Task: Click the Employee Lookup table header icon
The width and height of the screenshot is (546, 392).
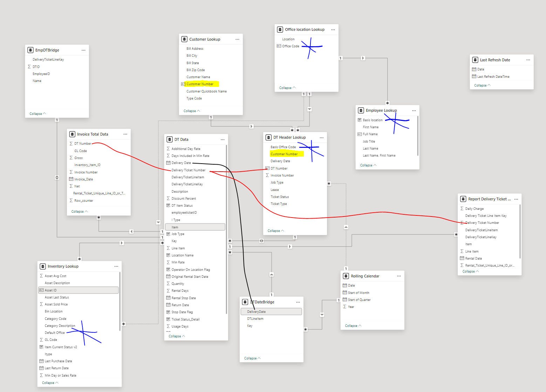Action: [361, 110]
